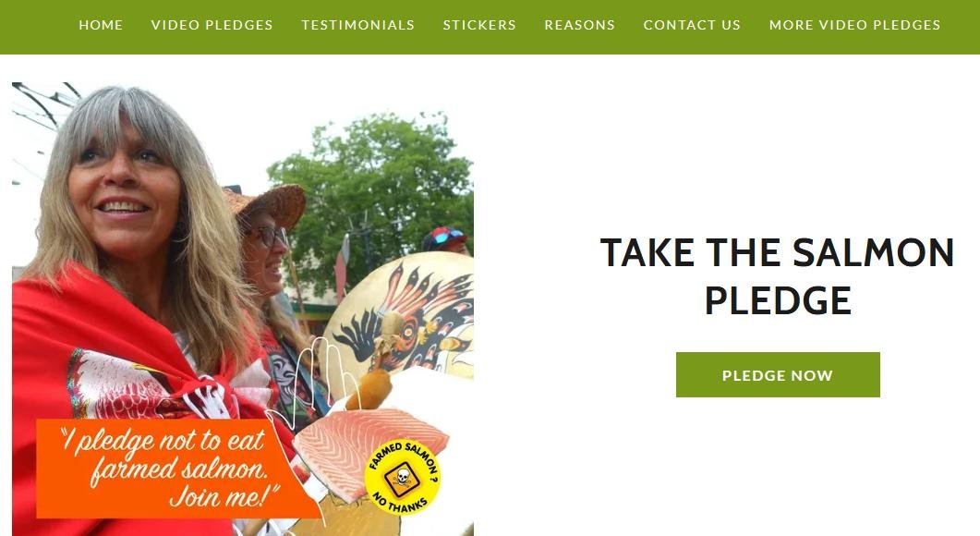Viewport: 980px width, 536px height.
Task: Click the gray-haired woman's photo
Action: (125, 206)
